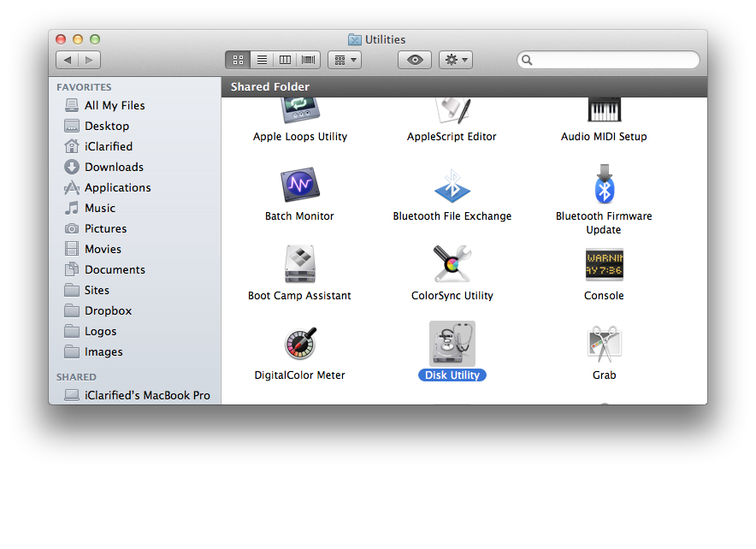The image size is (756, 549).
Task: Open the DigitalColor Meter icon
Action: (x=299, y=344)
